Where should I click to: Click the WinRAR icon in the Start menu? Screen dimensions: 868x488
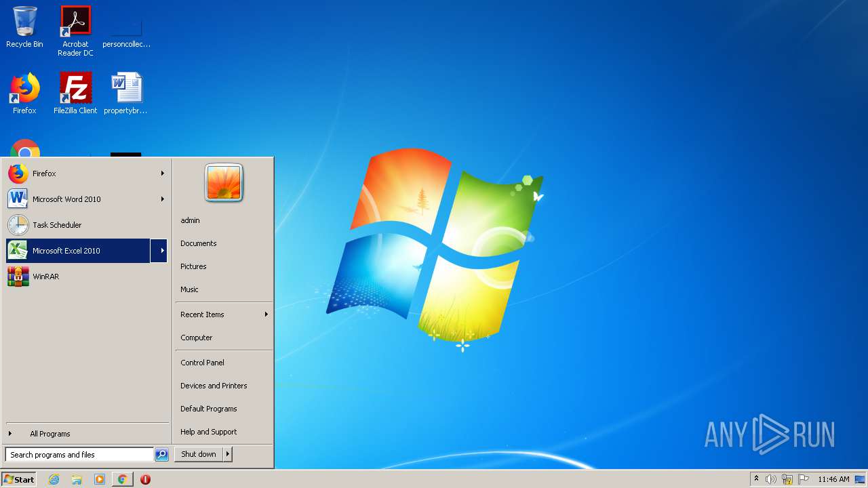18,277
